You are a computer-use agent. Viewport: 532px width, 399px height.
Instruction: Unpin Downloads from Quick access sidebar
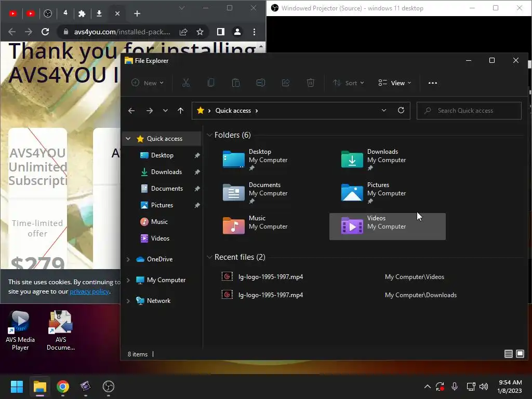(197, 172)
